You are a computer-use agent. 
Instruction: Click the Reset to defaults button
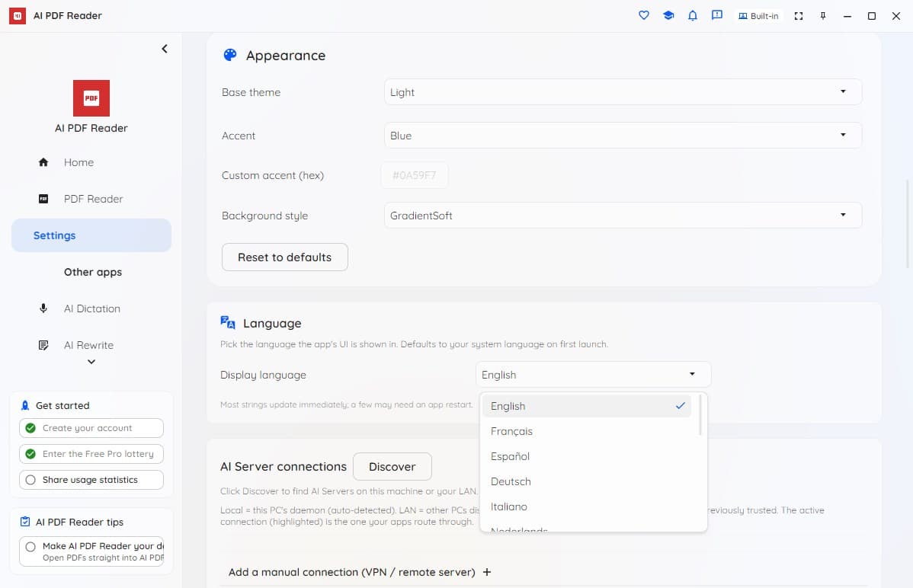(285, 257)
